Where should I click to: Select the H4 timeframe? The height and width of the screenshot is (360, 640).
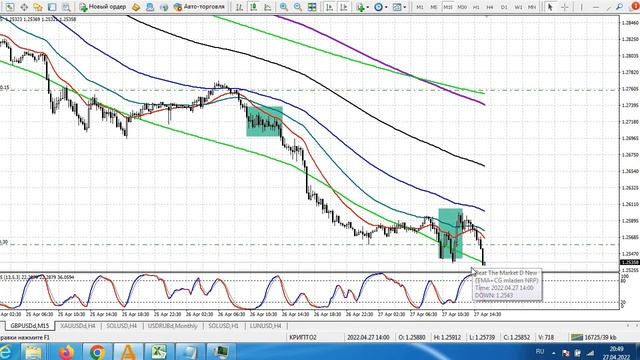click(490, 7)
